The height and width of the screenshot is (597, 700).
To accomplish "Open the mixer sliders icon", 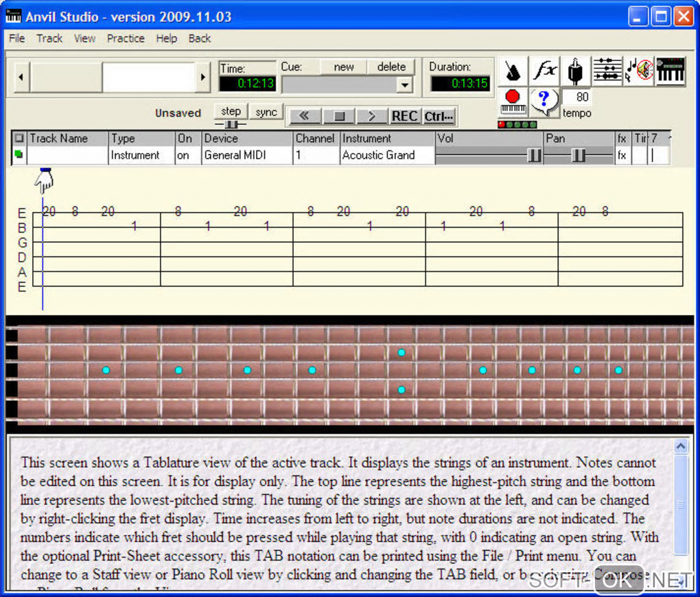I will coord(607,71).
